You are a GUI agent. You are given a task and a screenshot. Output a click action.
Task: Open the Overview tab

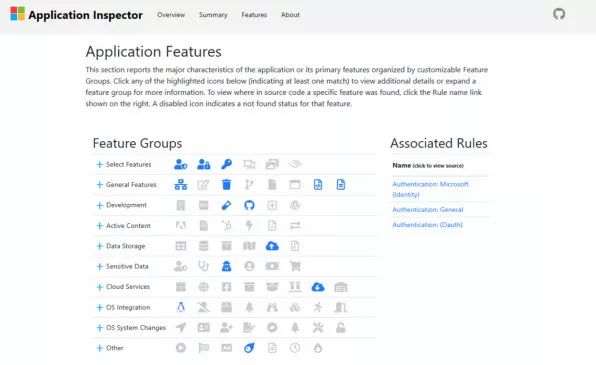point(171,15)
